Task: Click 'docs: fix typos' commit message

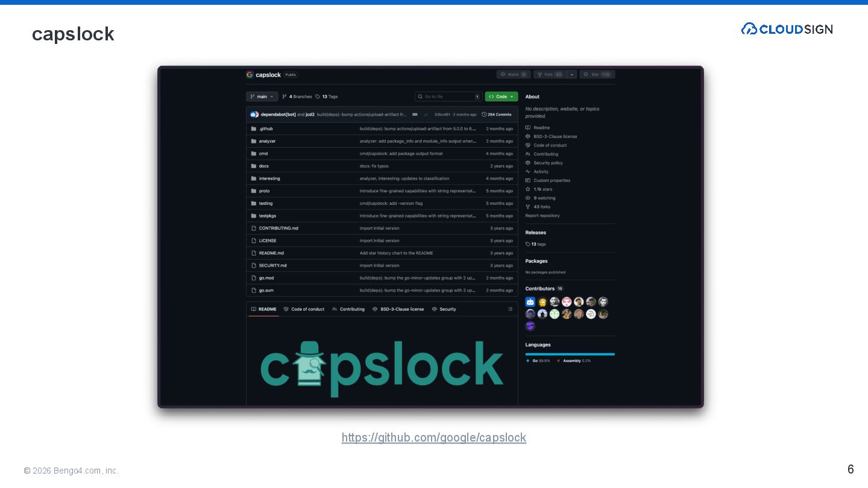Action: click(374, 166)
